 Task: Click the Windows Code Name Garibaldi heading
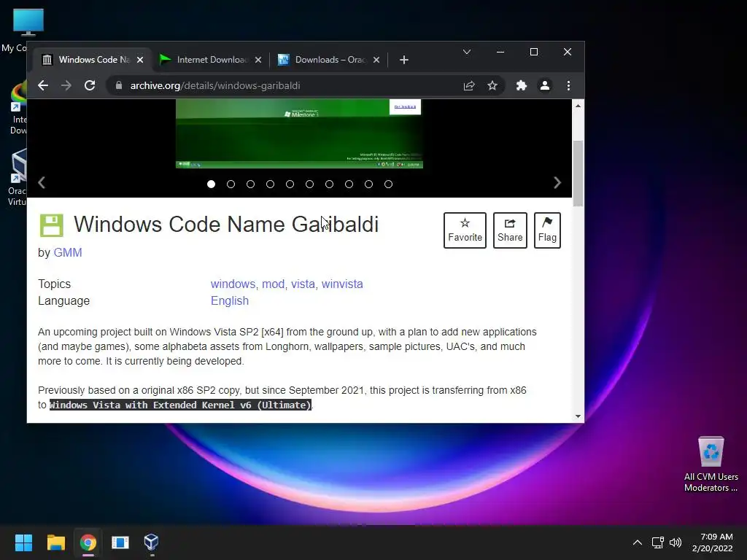point(226,225)
